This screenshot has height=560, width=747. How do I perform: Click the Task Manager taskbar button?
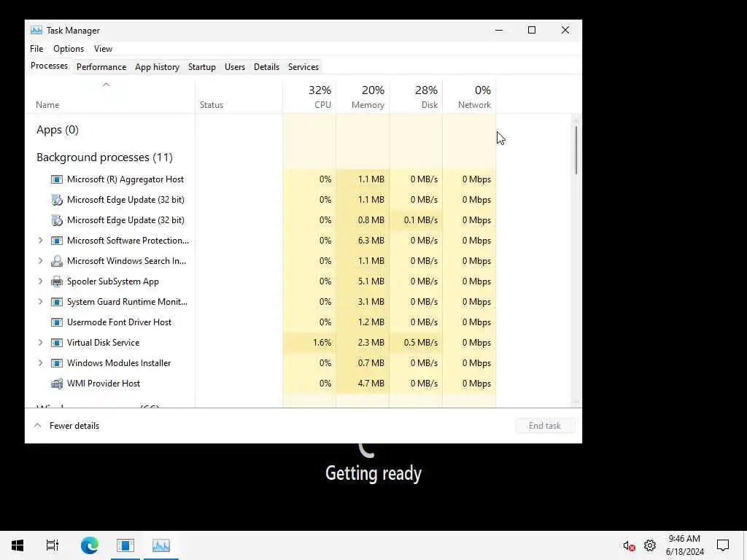pos(161,545)
